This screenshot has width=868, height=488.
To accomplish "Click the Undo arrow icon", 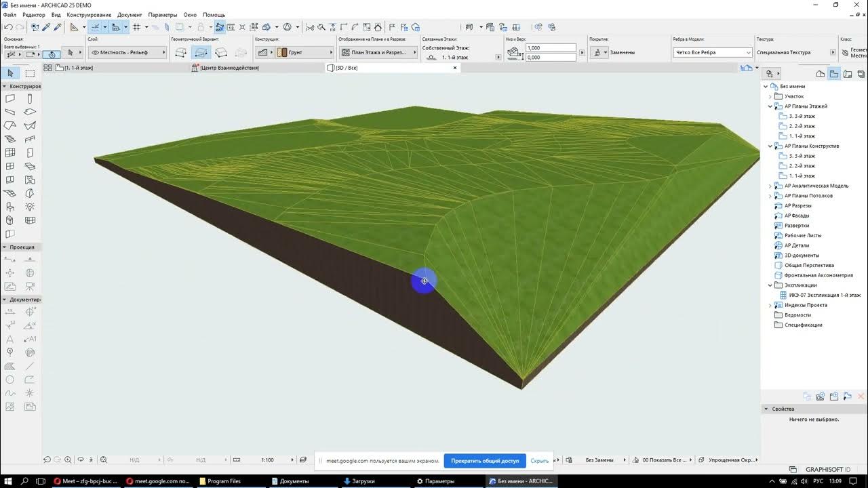I will (x=8, y=27).
